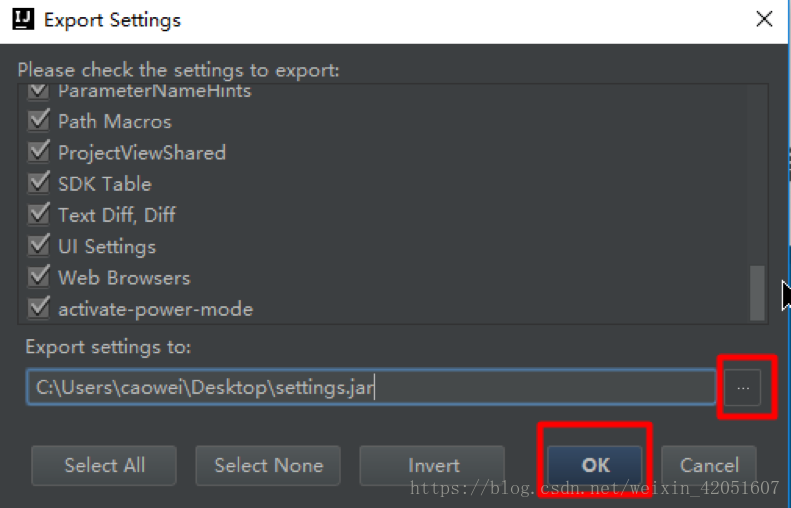Uncheck the ParameterNameHints checkbox

pyautogui.click(x=39, y=91)
